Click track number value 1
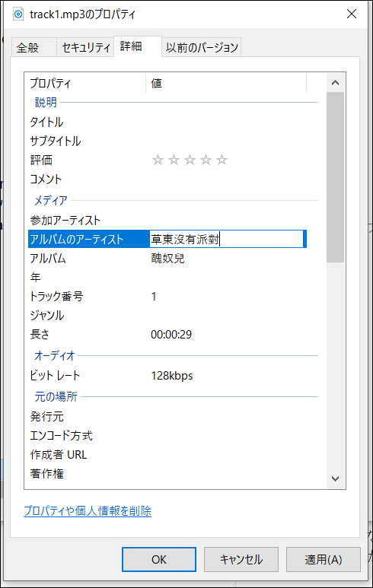Viewport: 373px width, 588px height. point(154,297)
